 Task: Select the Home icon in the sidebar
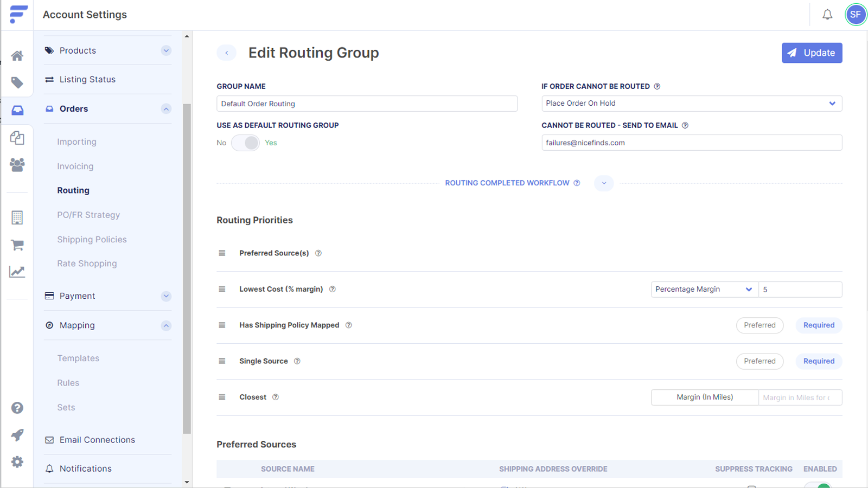tap(17, 55)
